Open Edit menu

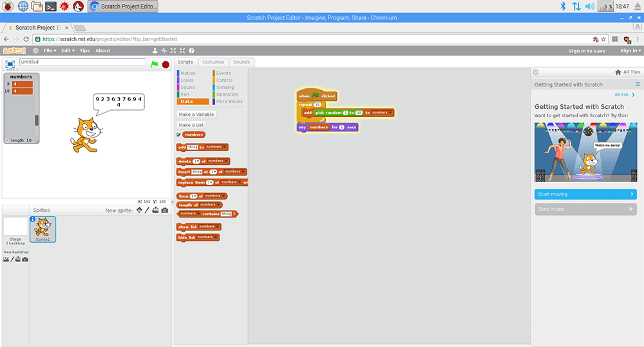point(68,50)
